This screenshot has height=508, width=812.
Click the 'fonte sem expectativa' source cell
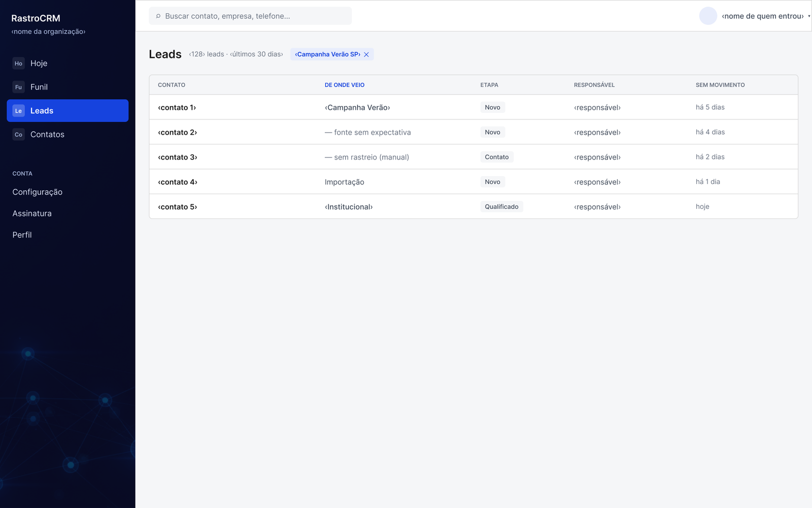click(x=368, y=133)
